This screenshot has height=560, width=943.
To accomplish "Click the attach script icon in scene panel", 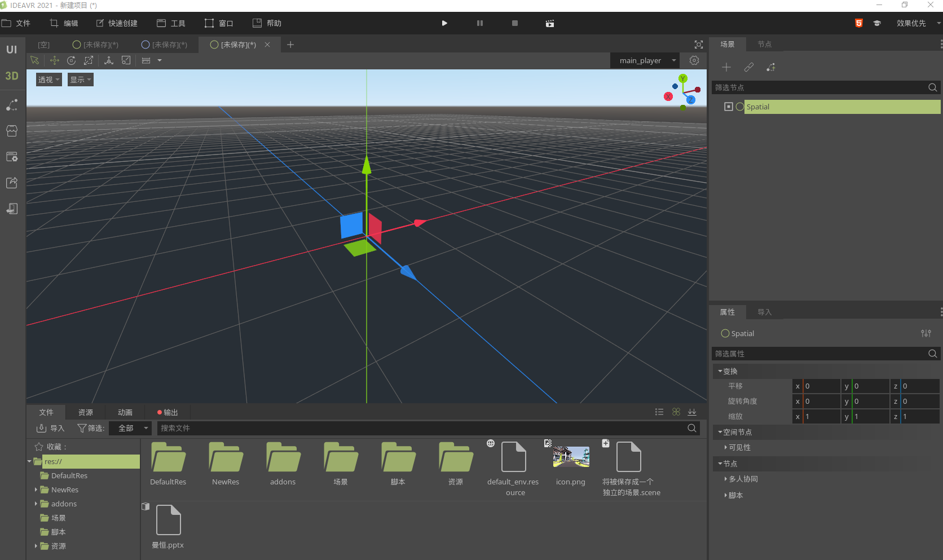I will pyautogui.click(x=770, y=67).
